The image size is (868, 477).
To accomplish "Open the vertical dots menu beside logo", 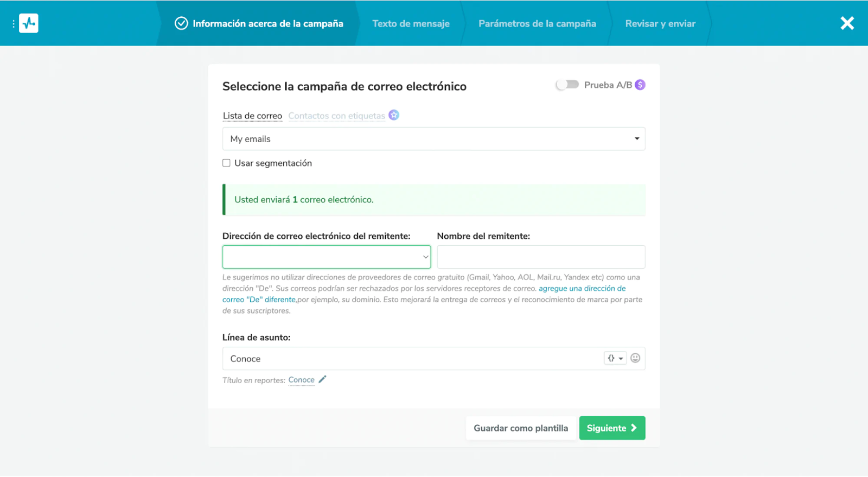I will [14, 24].
